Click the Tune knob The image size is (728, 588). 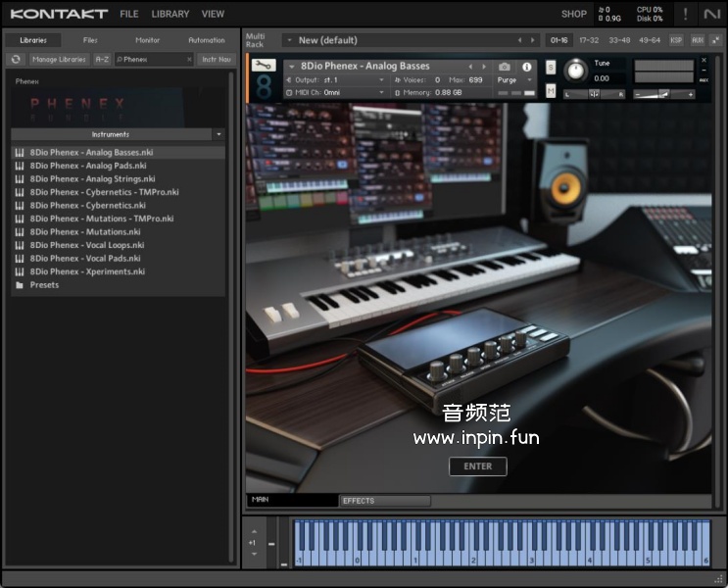[576, 71]
